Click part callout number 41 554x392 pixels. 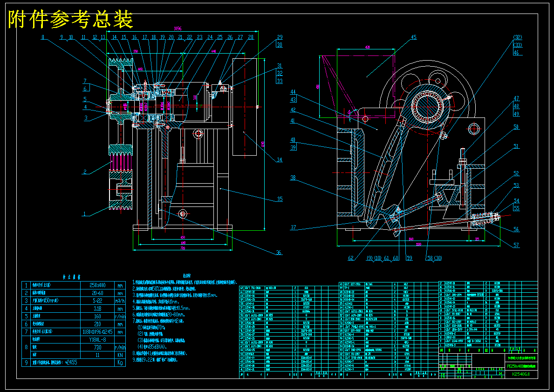point(293,121)
